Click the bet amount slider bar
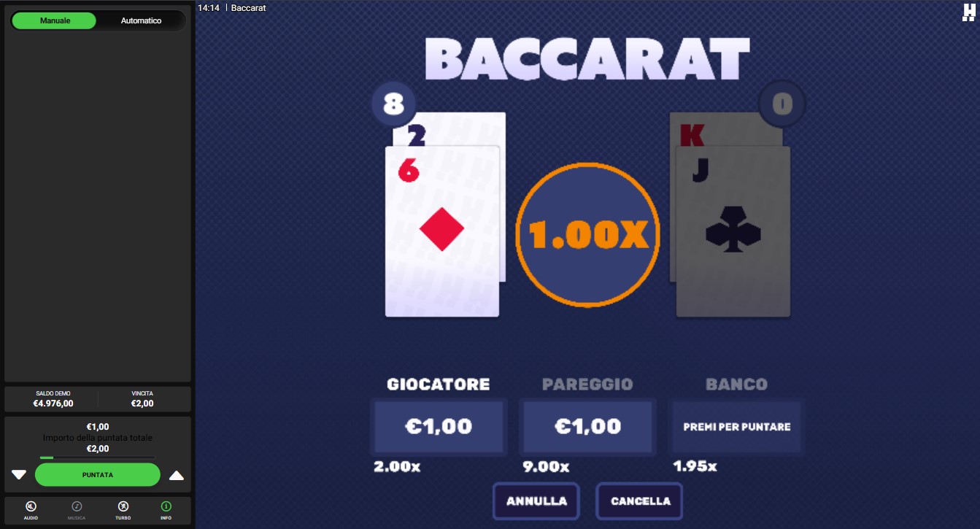Screen dimensions: 980x529 coord(97,457)
